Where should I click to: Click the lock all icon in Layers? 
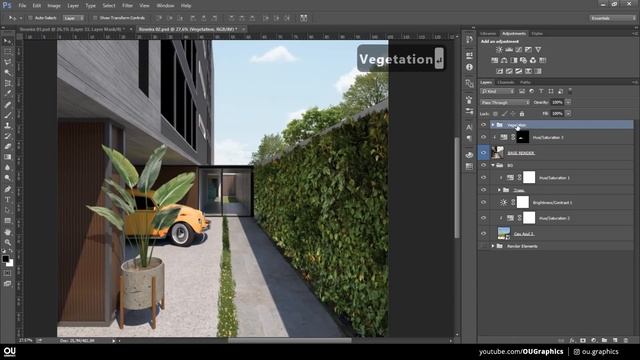(522, 114)
